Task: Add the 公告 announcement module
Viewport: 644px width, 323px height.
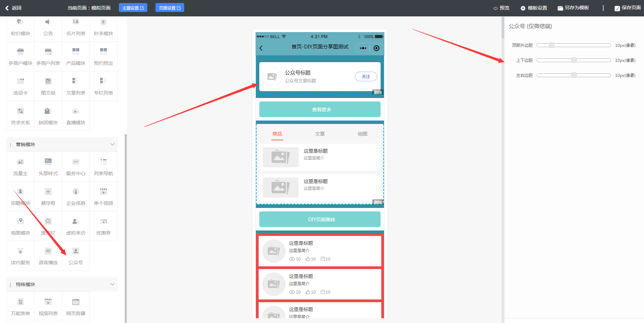Action: (x=48, y=27)
